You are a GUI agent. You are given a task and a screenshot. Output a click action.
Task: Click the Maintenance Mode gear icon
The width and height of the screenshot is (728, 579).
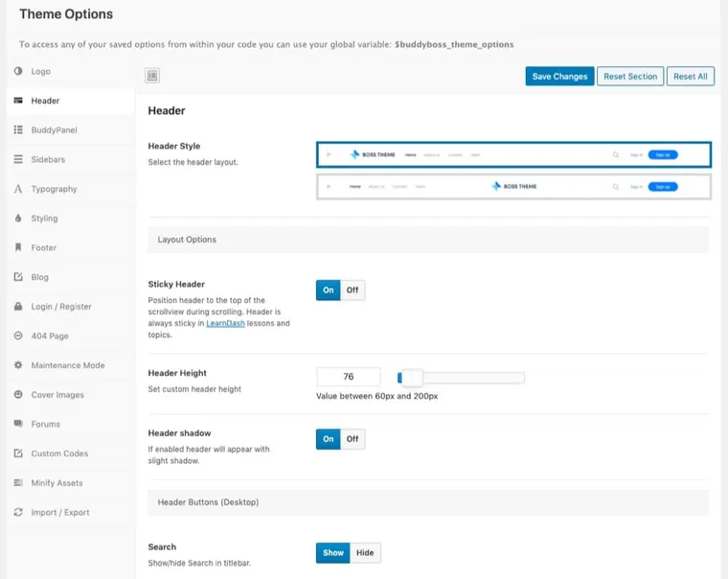point(18,365)
